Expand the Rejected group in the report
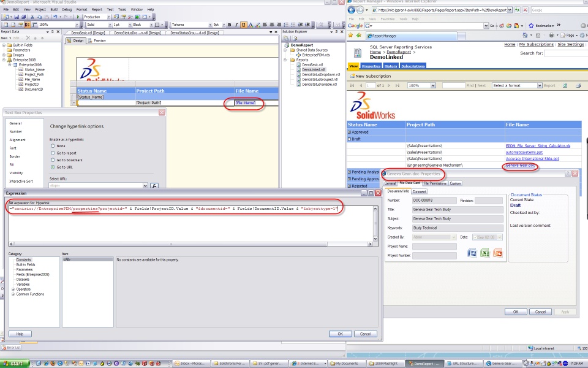Image resolution: width=588 pixels, height=368 pixels. [350, 186]
